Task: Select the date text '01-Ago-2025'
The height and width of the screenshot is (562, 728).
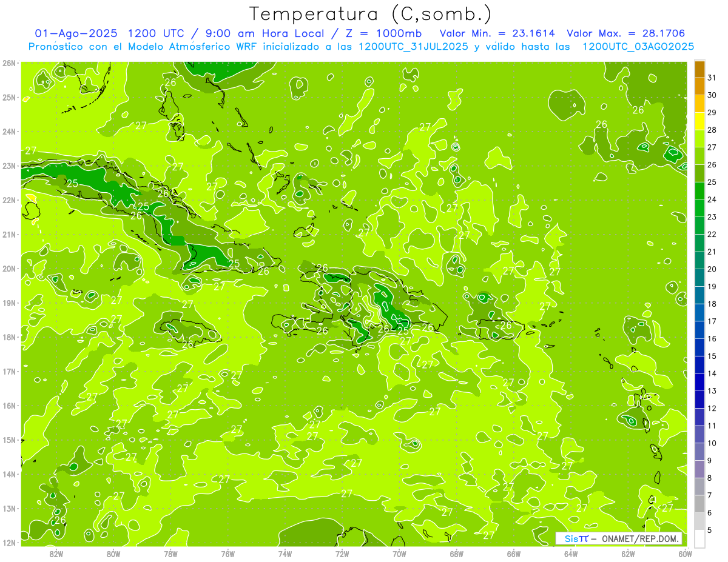Action: tap(75, 33)
